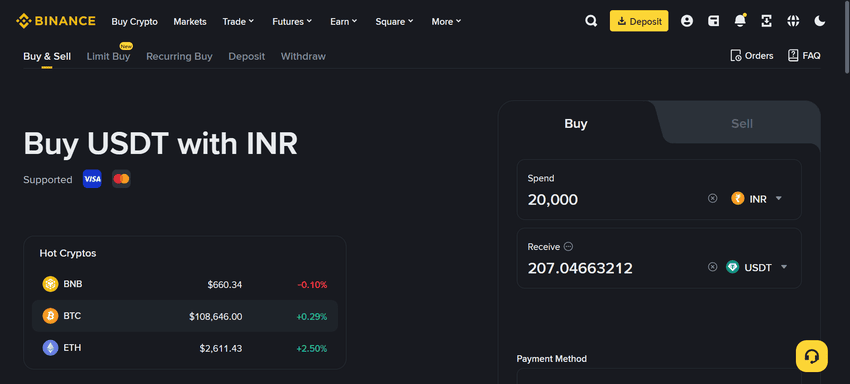The image size is (850, 384).
Task: Click the ETH coin icon
Action: point(50,348)
